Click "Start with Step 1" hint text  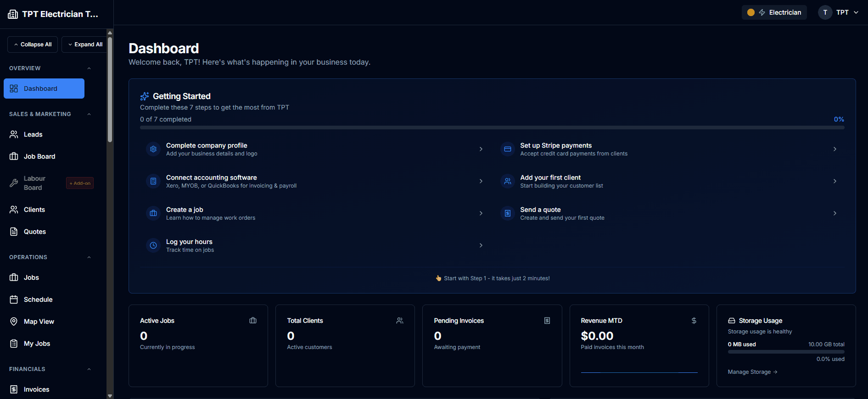pyautogui.click(x=497, y=278)
